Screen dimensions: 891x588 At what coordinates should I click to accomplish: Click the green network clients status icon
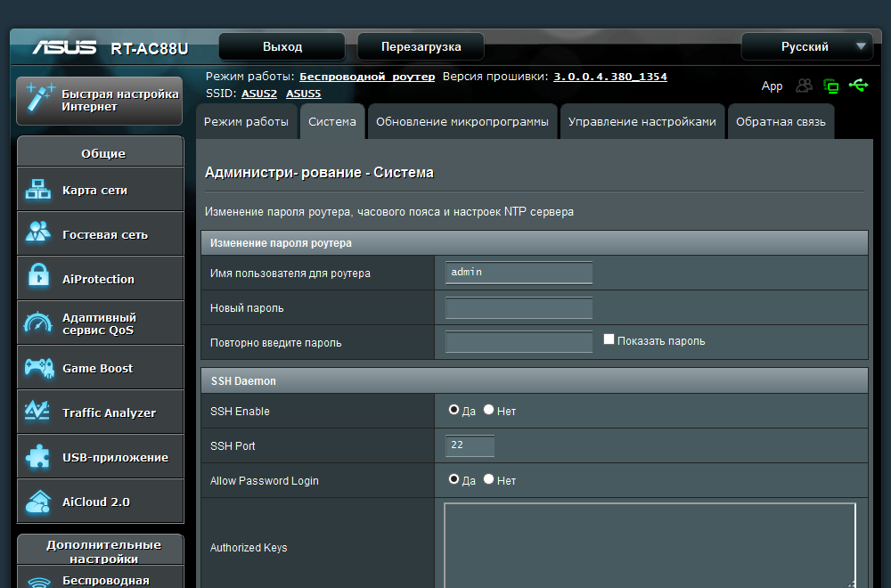coord(831,86)
